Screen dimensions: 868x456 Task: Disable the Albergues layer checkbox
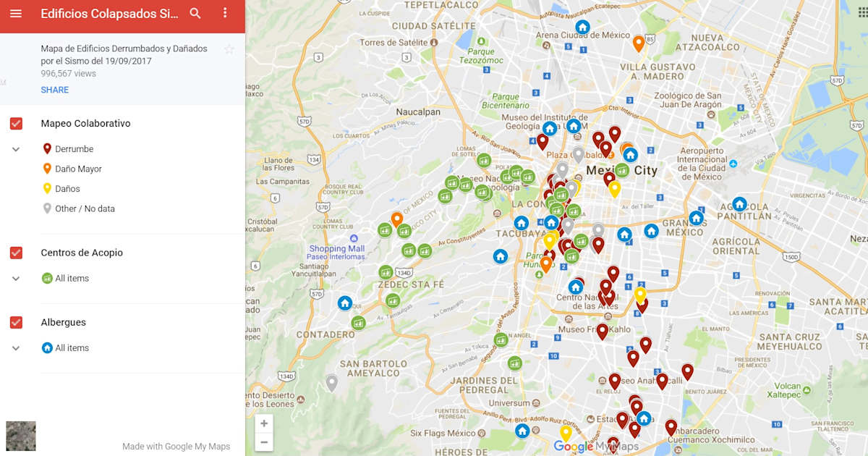click(x=16, y=323)
